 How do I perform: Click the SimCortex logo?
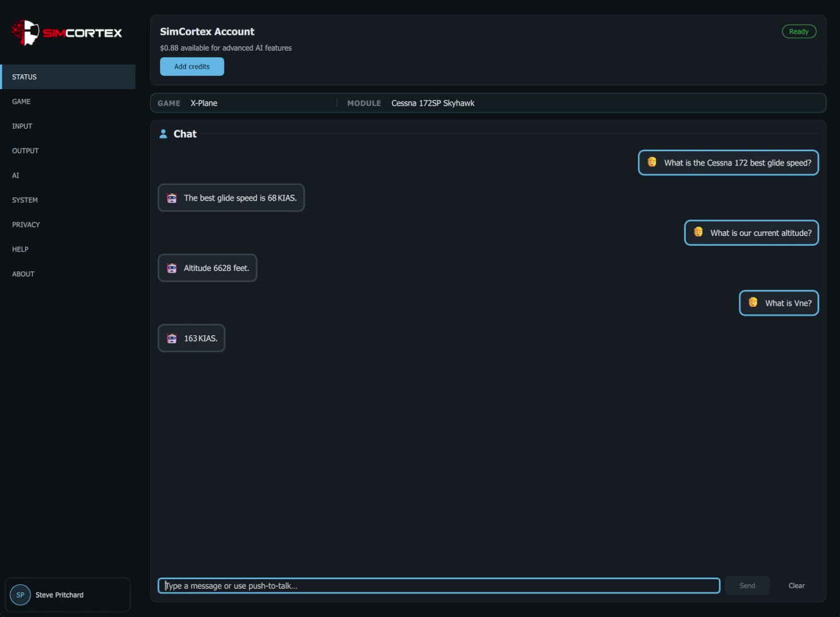(x=67, y=33)
